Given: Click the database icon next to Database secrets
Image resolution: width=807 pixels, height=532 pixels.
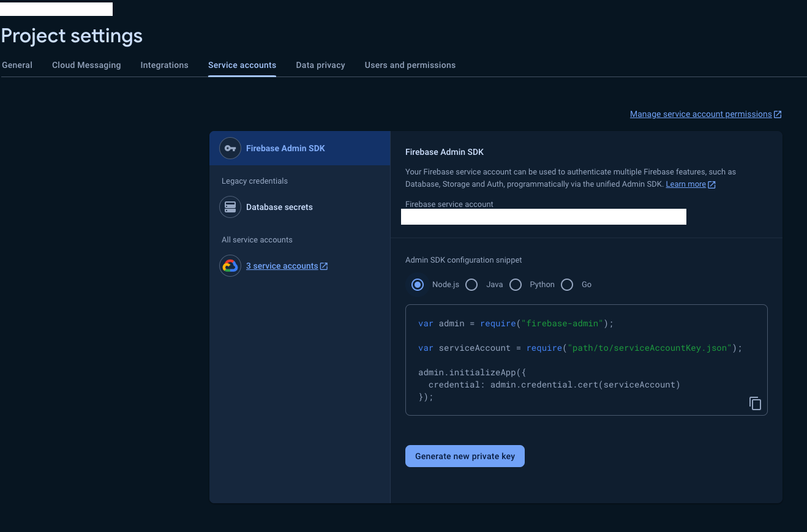Looking at the screenshot, I should pos(230,207).
